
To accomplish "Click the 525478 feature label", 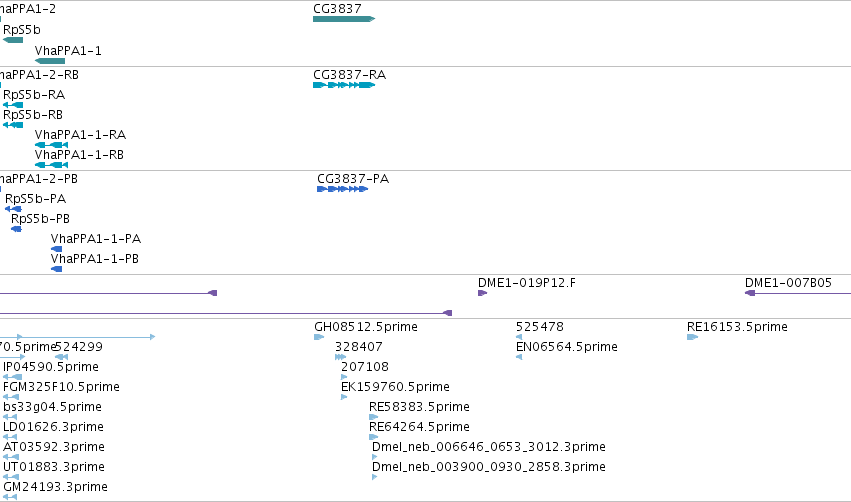I will (x=539, y=327).
